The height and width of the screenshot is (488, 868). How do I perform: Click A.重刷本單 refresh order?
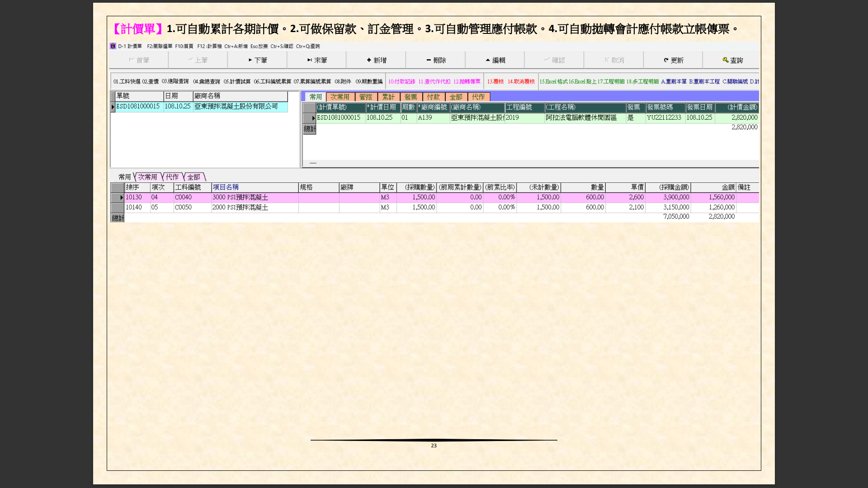(x=674, y=82)
